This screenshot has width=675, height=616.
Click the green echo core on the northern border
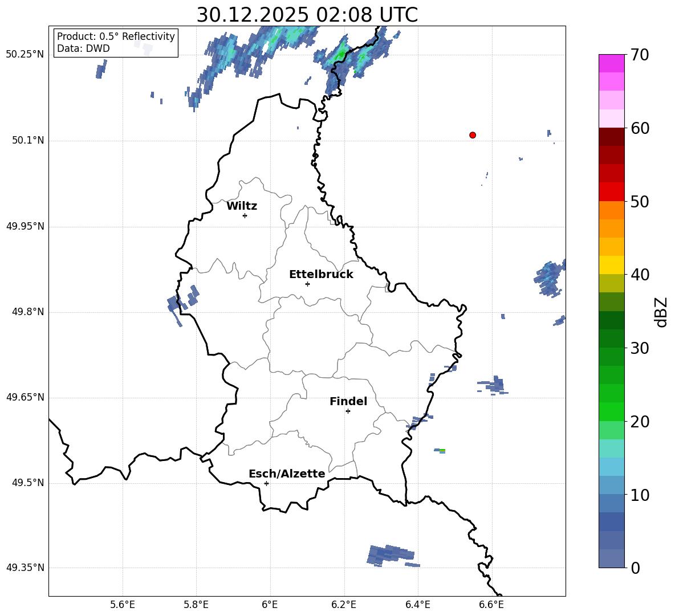(341, 55)
